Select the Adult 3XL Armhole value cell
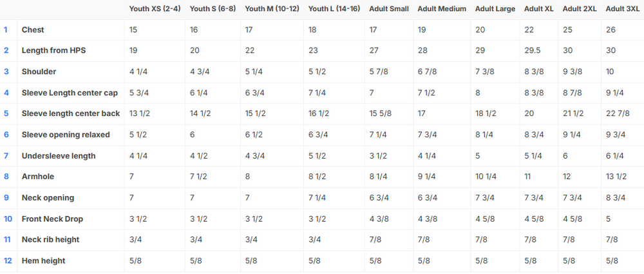 pyautogui.click(x=615, y=177)
